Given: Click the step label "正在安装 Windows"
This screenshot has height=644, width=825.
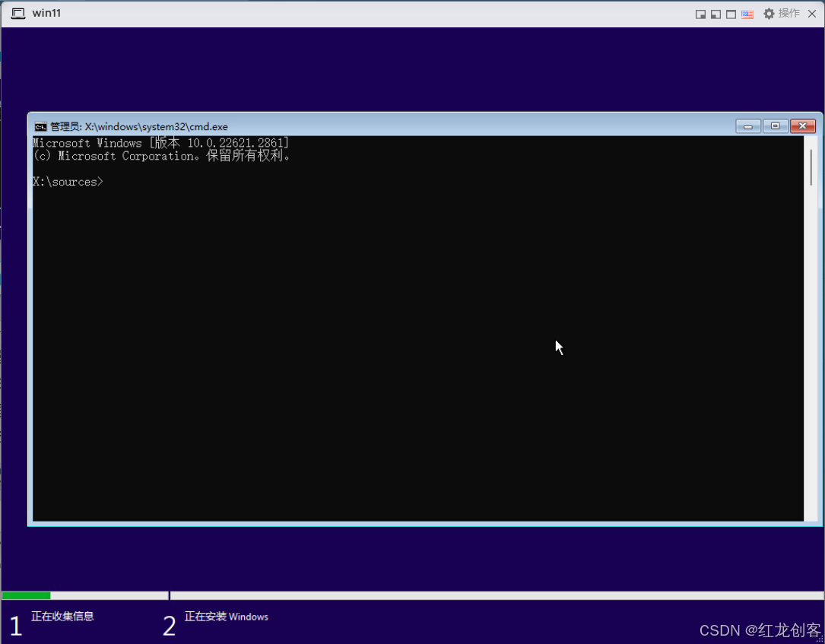Looking at the screenshot, I should point(227,616).
